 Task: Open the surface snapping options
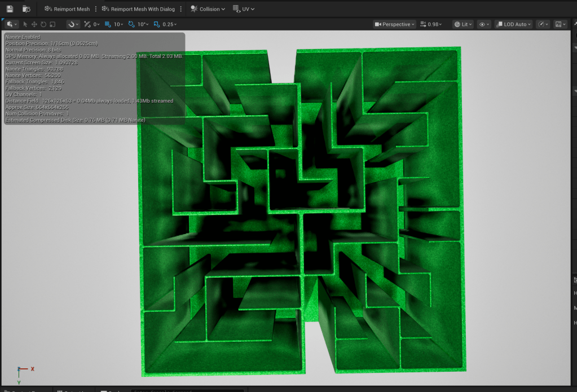pos(73,24)
